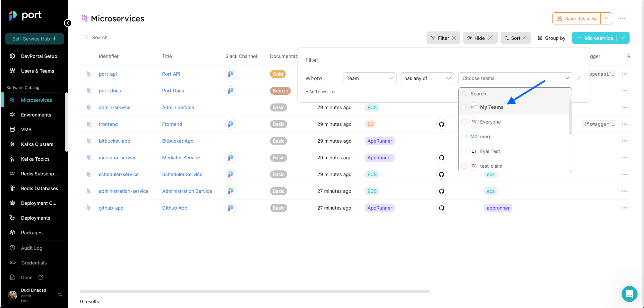644x308 pixels.
Task: Focus the teams Search field in the dropdown
Action: tap(515, 94)
